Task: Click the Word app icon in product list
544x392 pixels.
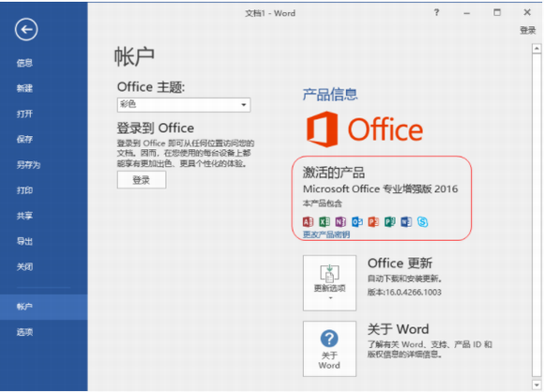Action: click(406, 221)
